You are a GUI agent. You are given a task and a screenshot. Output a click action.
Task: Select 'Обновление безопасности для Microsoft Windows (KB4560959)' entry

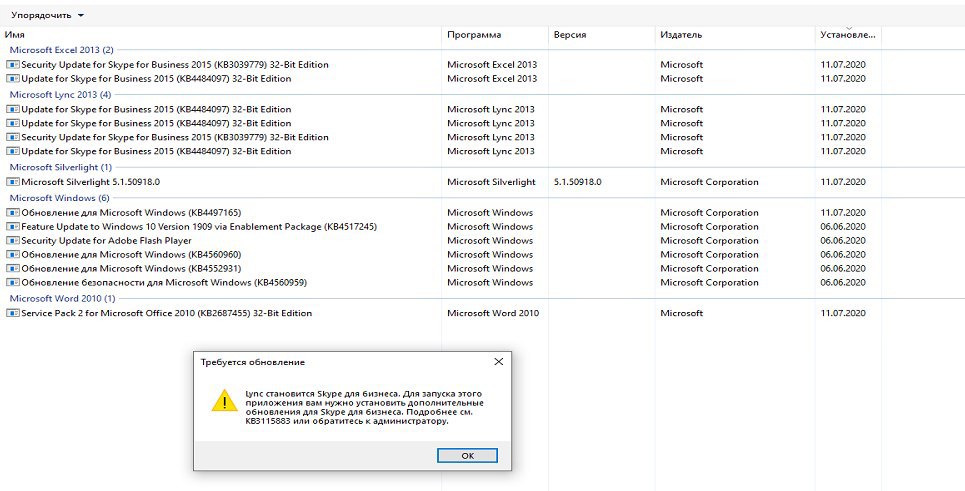point(164,282)
